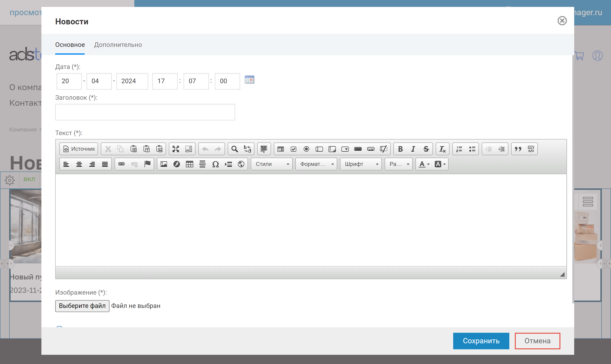Image resolution: width=611 pixels, height=364 pixels.
Task: Open calendar date picker icon
Action: [249, 80]
